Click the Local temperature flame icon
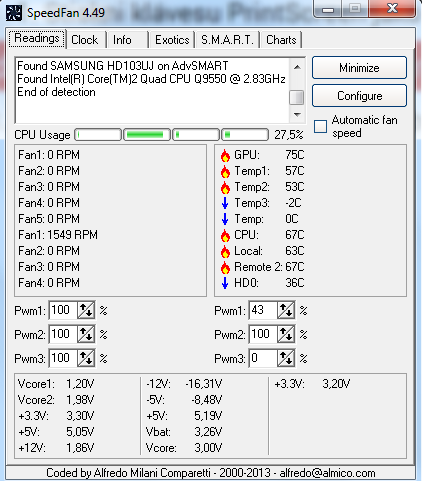Viewport: 422px width, 481px height. click(225, 251)
